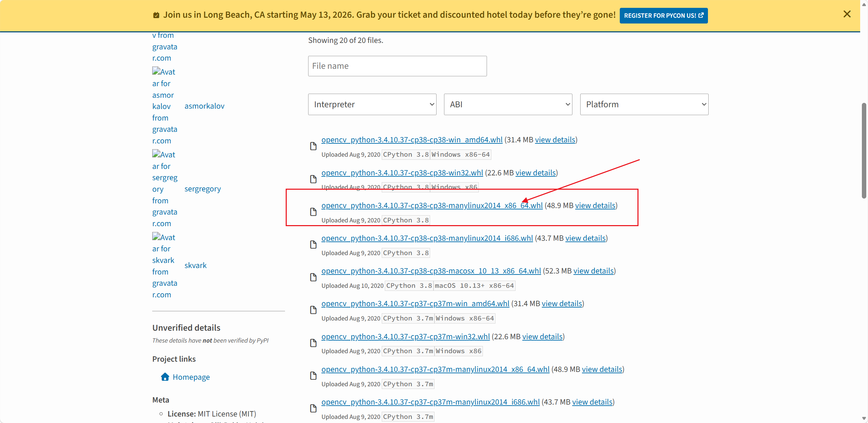868x423 pixels.
Task: Dismiss the PyCon banner with X
Action: click(x=847, y=14)
